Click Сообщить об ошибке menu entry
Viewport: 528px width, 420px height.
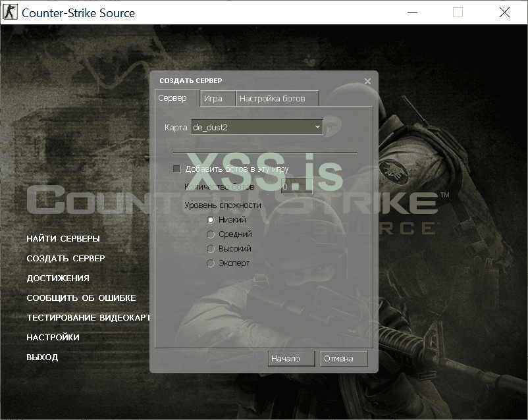[x=81, y=298]
